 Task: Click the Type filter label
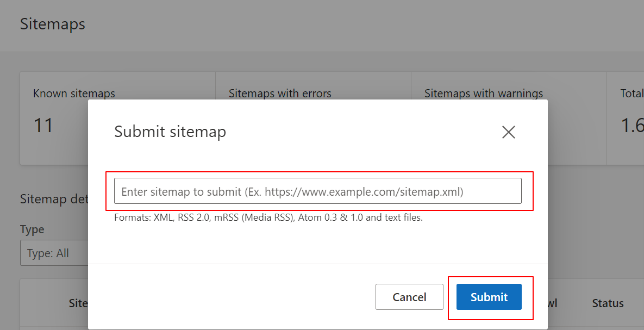click(x=32, y=229)
